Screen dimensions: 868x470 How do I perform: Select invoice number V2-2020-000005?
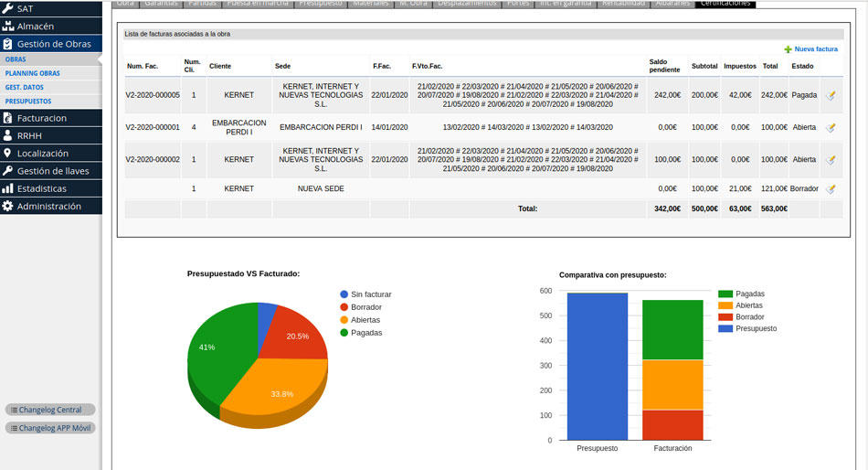(153, 95)
